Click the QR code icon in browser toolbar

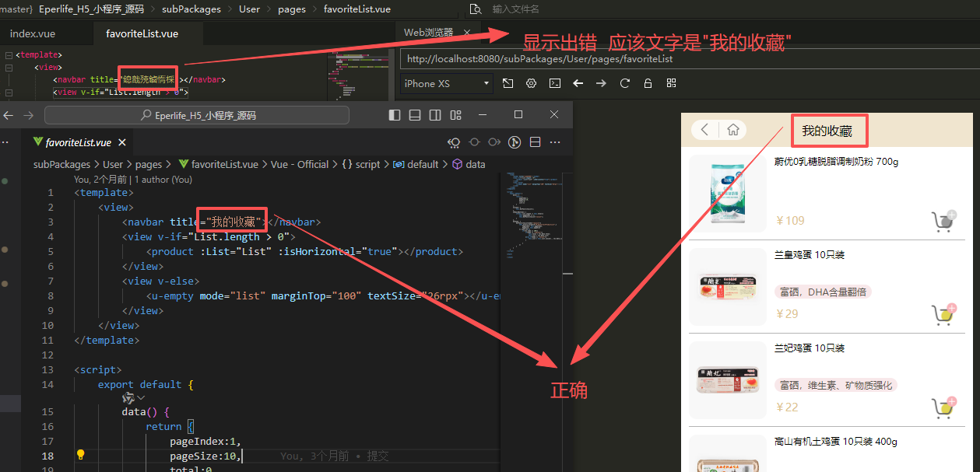pos(671,83)
